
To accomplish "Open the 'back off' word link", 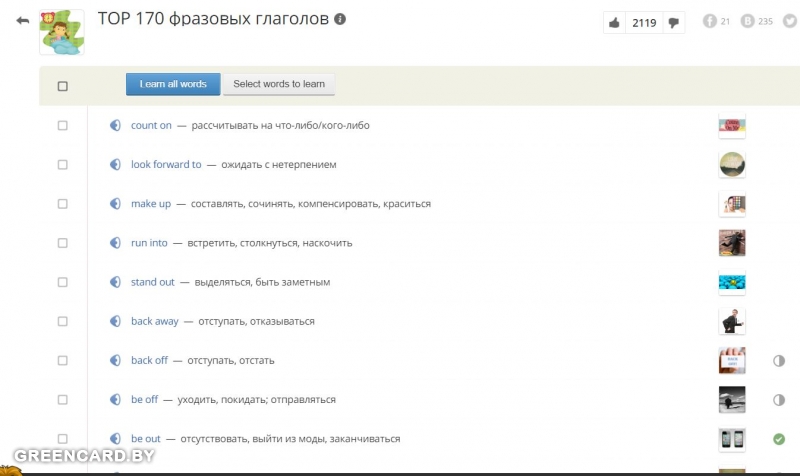I will [149, 361].
